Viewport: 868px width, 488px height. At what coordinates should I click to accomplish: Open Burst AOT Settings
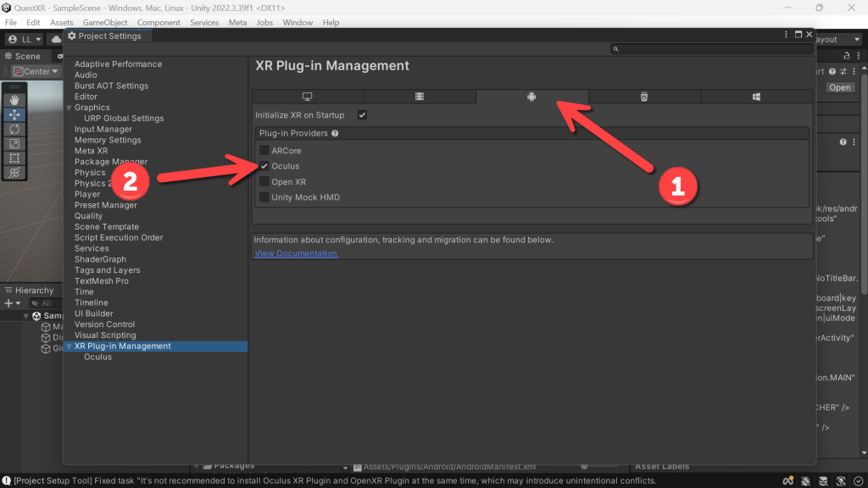pos(111,86)
